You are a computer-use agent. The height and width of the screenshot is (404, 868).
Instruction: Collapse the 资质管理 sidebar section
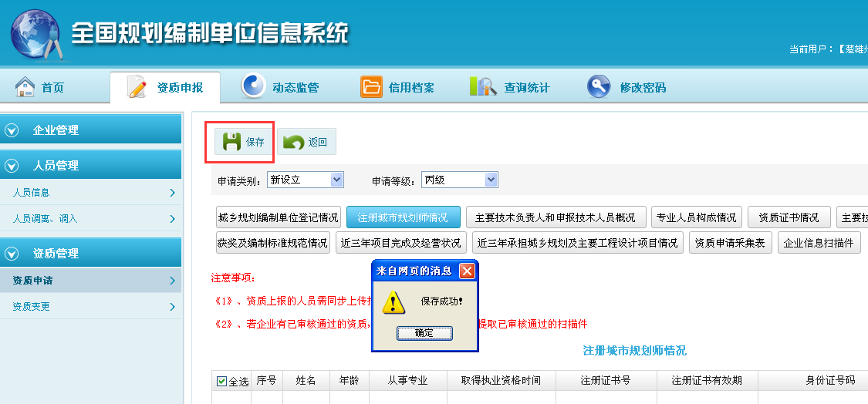tap(12, 254)
